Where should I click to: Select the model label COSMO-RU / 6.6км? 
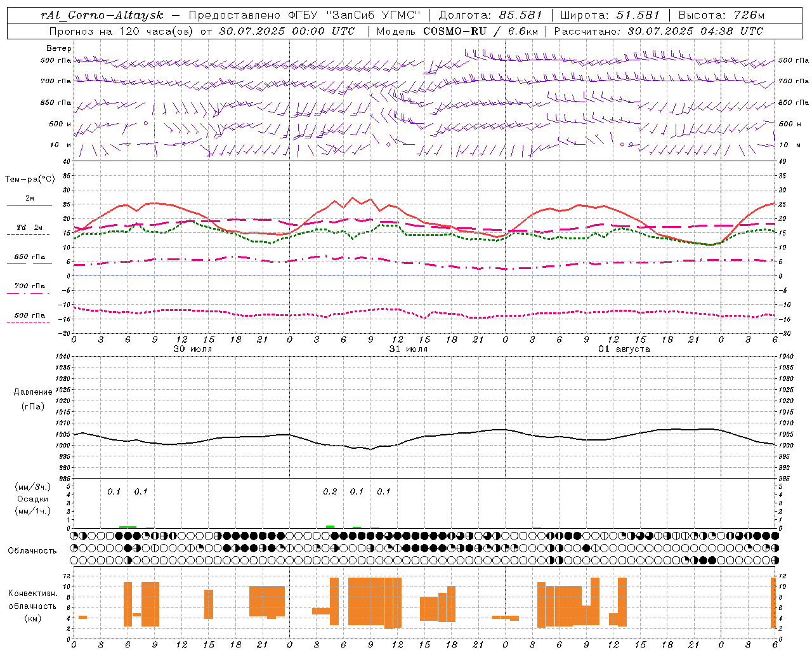coord(480,31)
